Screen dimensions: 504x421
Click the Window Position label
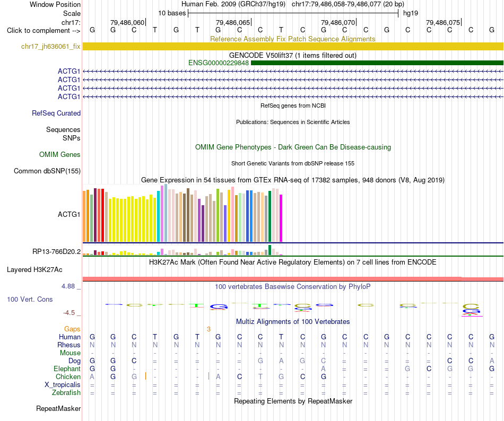[55, 4]
